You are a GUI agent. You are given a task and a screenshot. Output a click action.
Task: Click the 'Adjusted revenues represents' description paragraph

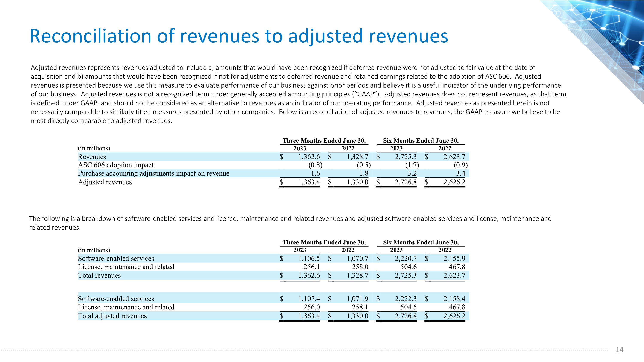coord(298,94)
